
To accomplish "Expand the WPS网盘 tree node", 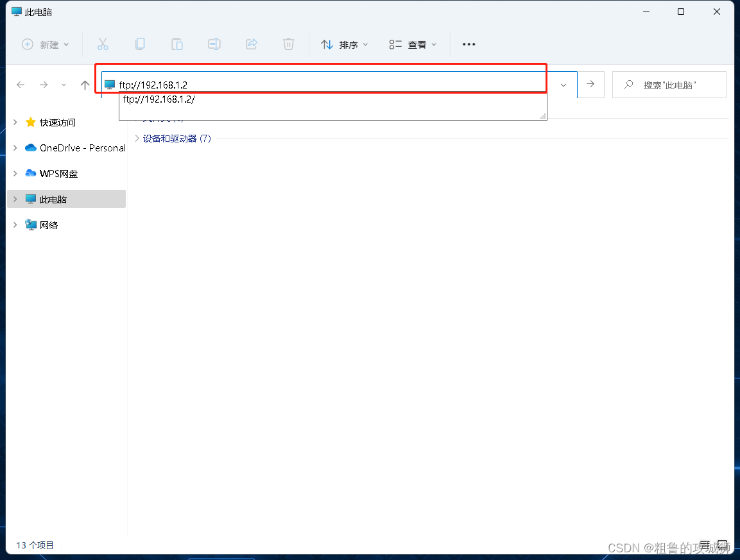I will (15, 173).
